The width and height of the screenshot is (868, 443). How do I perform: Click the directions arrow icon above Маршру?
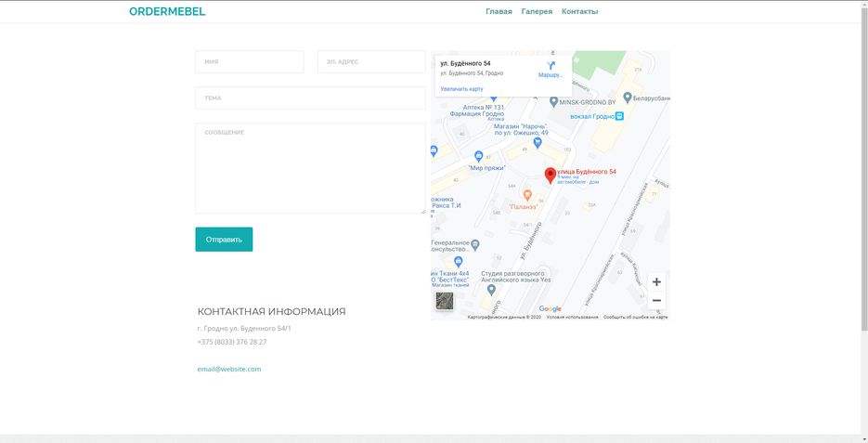coord(551,66)
